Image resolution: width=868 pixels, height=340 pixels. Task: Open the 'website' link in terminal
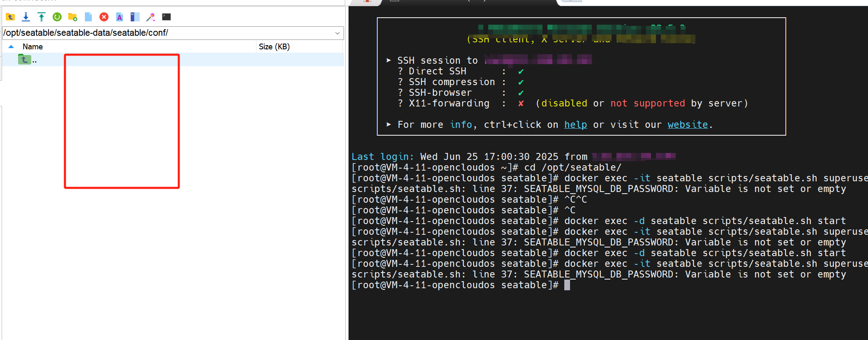[688, 125]
